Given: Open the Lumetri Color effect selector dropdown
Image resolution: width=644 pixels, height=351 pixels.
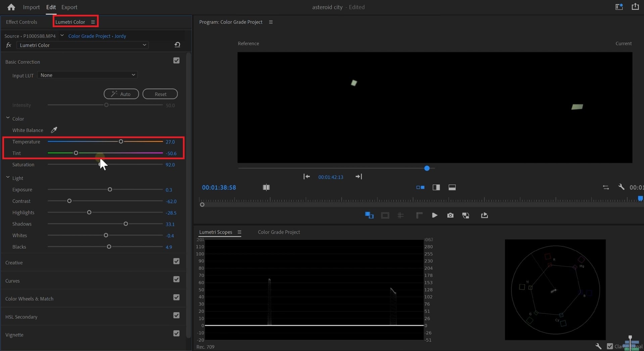Looking at the screenshot, I should pyautogui.click(x=83, y=45).
